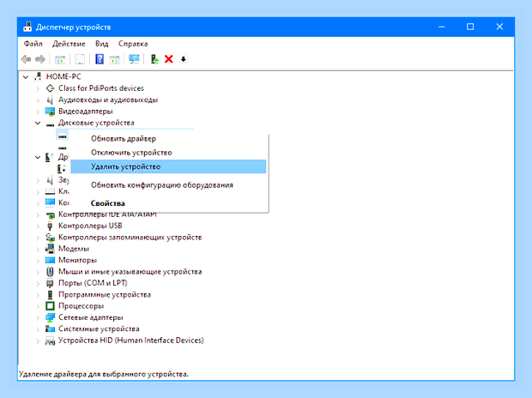Open the Действие menu

(69, 44)
